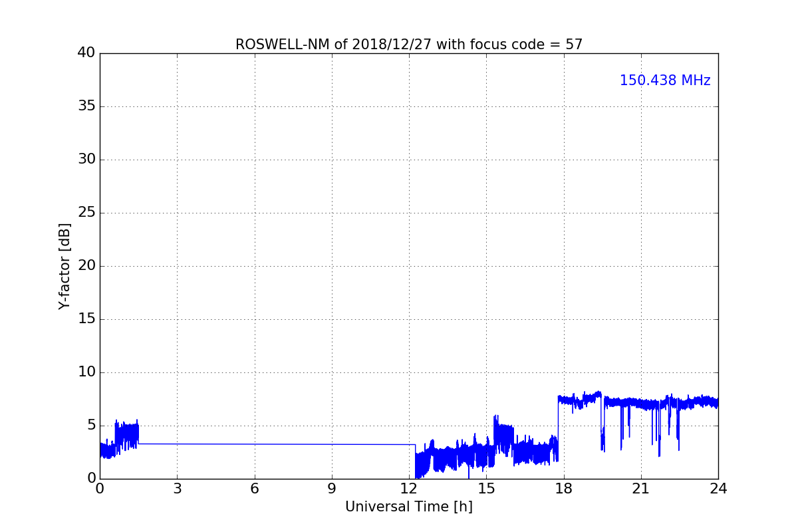
Task: Click x-axis tick label 18
Action: (x=564, y=489)
